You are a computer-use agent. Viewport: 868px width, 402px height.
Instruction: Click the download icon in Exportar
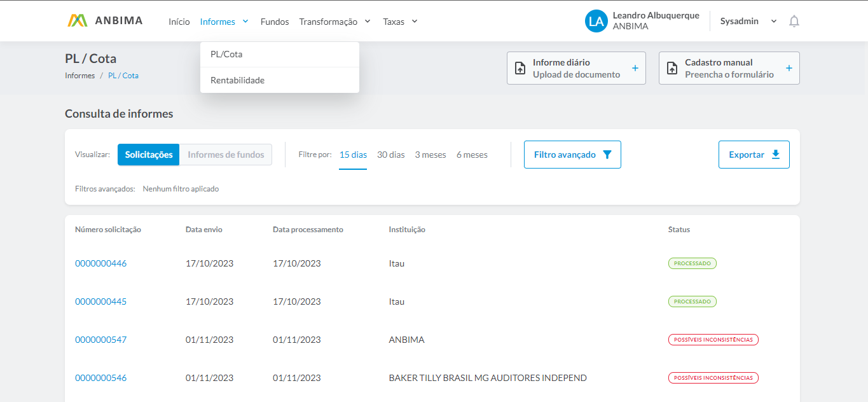click(x=775, y=155)
